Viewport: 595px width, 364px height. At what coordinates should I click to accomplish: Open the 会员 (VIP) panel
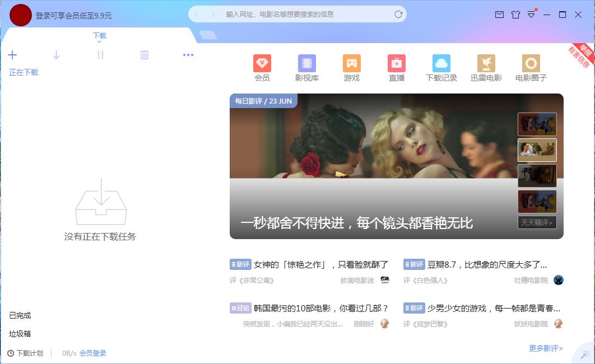click(x=262, y=68)
